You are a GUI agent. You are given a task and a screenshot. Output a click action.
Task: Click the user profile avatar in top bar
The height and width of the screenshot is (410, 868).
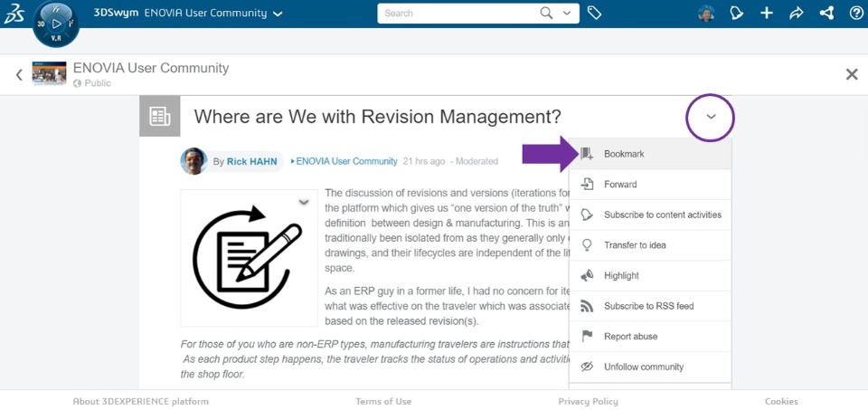[706, 14]
